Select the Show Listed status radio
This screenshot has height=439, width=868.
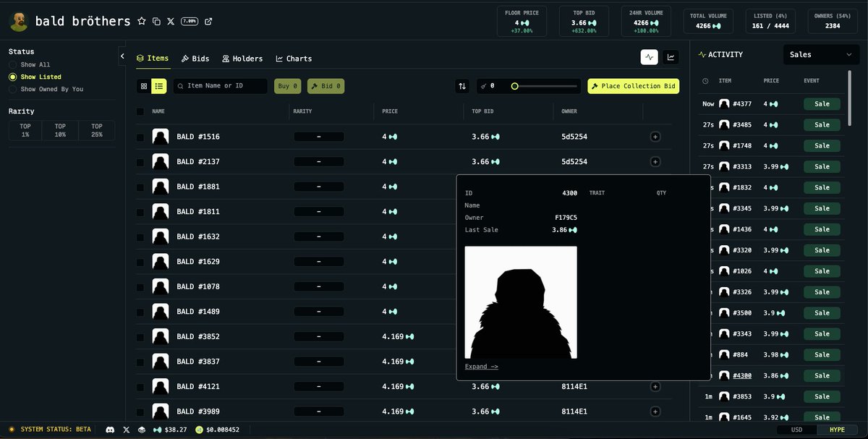(x=12, y=77)
